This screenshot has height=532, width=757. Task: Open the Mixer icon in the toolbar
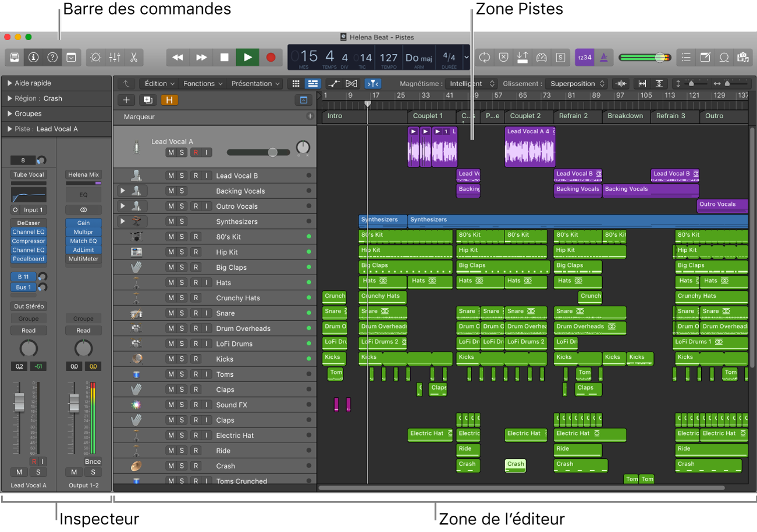115,57
